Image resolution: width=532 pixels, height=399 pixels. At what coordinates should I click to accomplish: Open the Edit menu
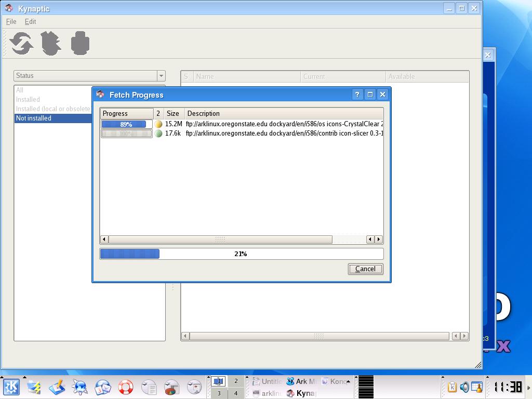(30, 21)
